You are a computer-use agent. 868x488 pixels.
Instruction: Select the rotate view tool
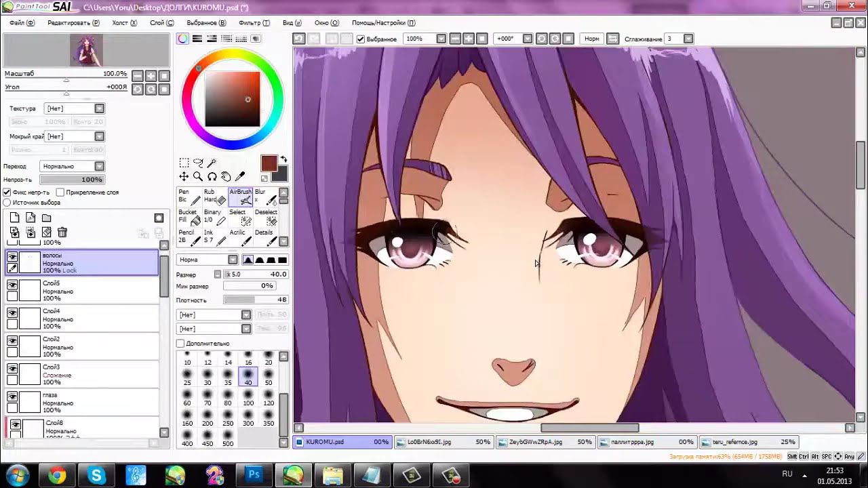point(212,177)
